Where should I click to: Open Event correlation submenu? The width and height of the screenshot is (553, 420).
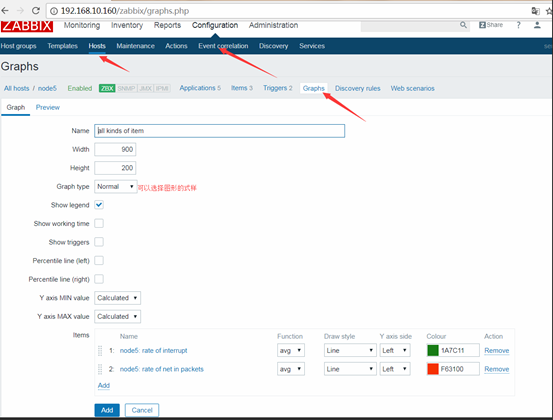click(x=223, y=46)
